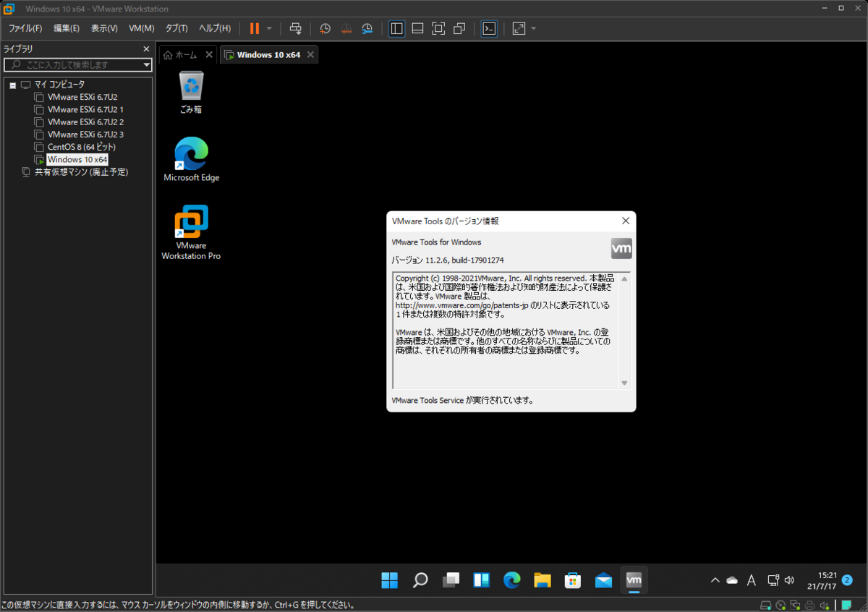868x612 pixels.
Task: Open the guest Windows Start button
Action: pyautogui.click(x=389, y=580)
